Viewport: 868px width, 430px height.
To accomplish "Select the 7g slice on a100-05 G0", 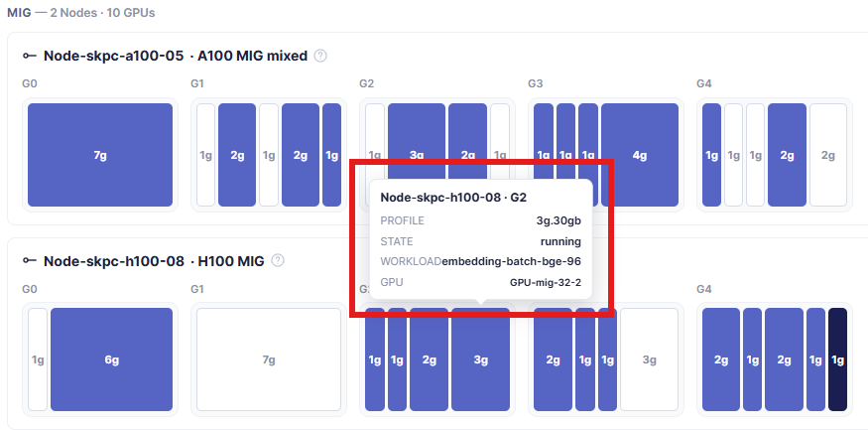I will [100, 155].
